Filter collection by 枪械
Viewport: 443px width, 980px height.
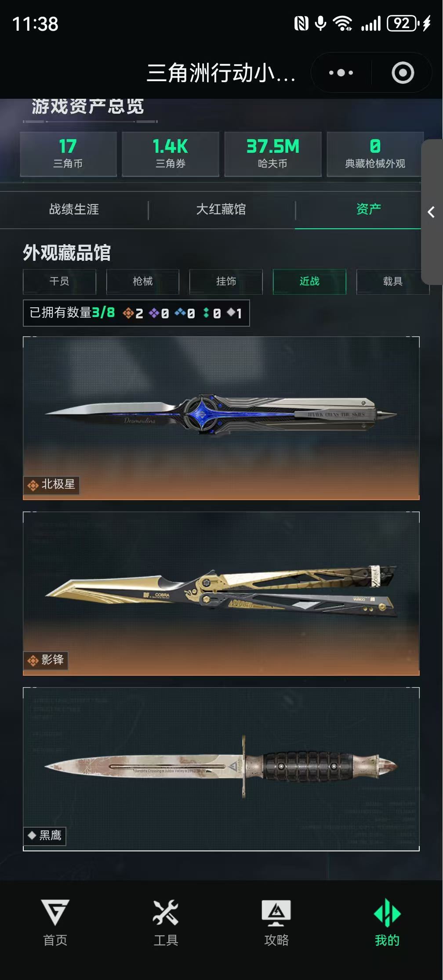143,281
